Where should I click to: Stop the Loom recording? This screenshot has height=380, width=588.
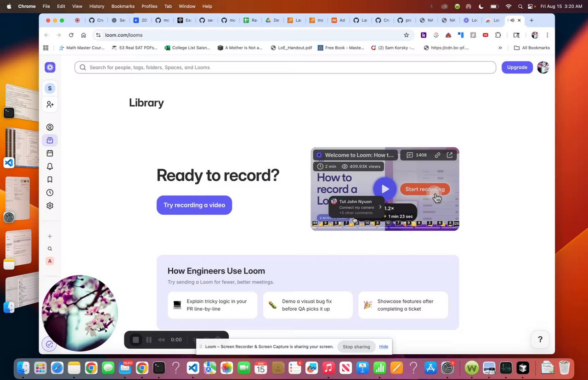[x=136, y=340]
